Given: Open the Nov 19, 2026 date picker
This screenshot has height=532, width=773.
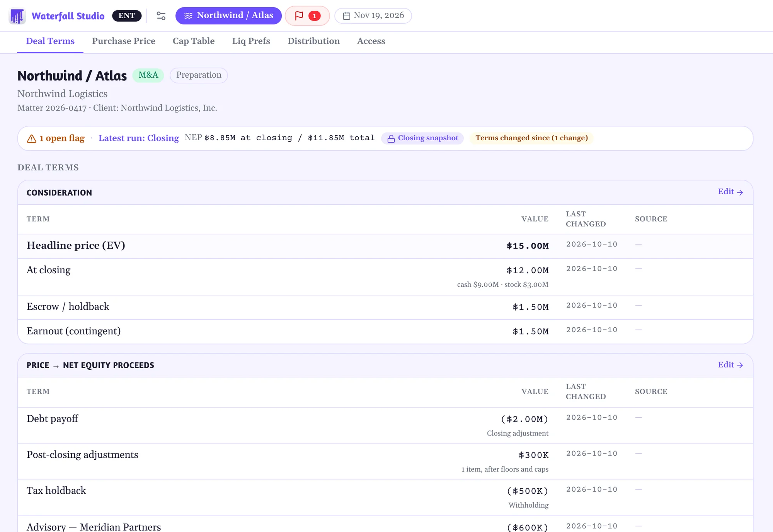Looking at the screenshot, I should click(373, 16).
